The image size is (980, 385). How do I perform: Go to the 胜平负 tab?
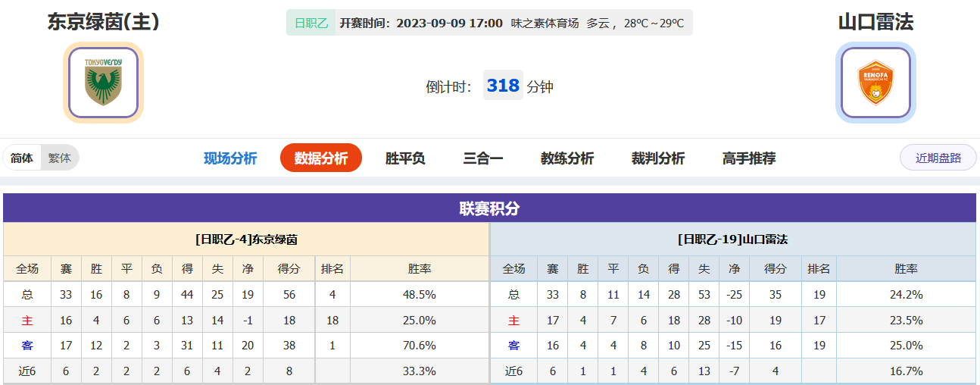point(405,158)
